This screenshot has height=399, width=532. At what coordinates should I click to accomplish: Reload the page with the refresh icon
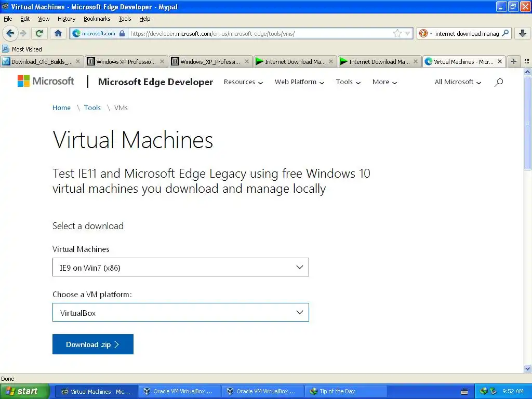[x=39, y=33]
